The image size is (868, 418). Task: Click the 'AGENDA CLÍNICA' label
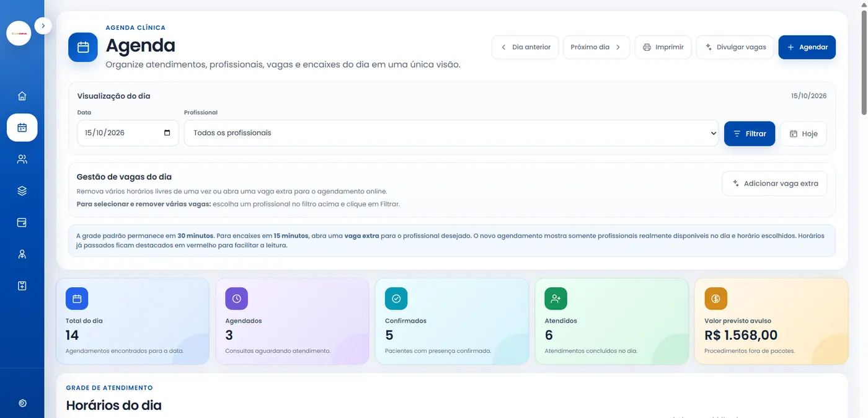point(135,28)
